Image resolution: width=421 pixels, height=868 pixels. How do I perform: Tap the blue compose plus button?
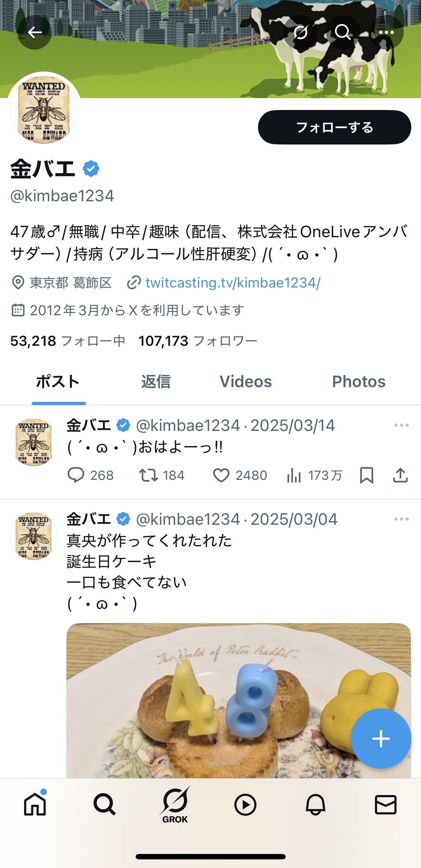coord(381,739)
